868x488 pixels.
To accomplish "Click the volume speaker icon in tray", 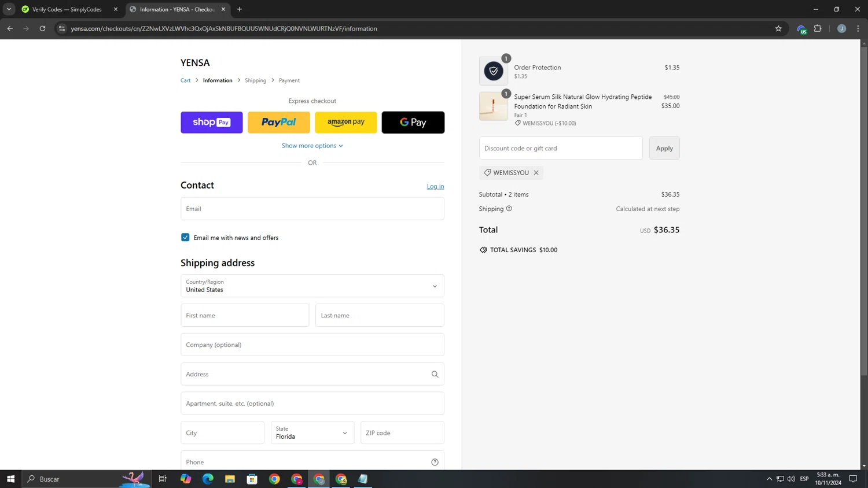I will (791, 479).
